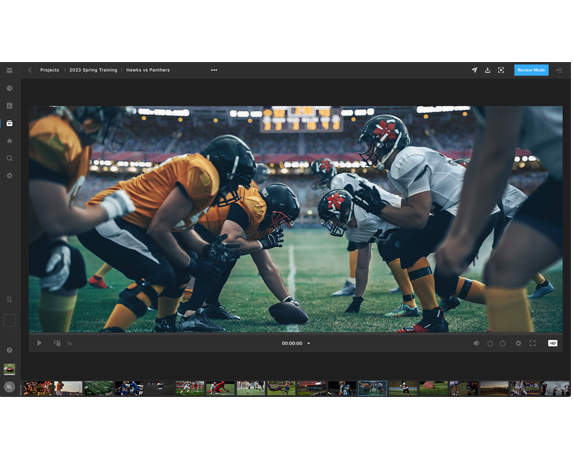Open the search icon in left sidebar
The height and width of the screenshot is (458, 573).
click(10, 158)
